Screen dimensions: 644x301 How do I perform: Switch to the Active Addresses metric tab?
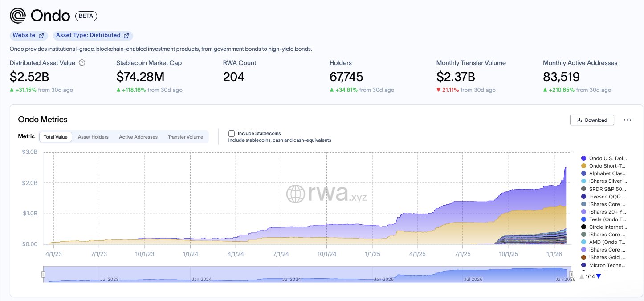(138, 137)
